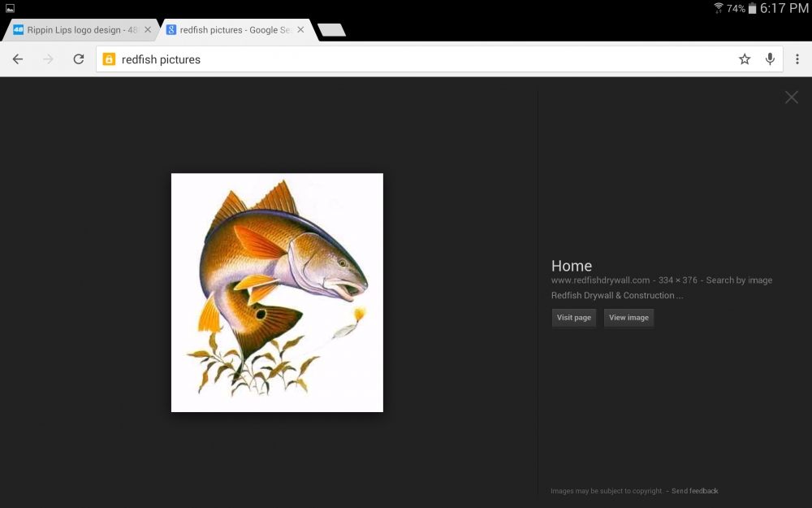Screen dimensions: 812x508
Task: Go back to the previous page
Action: [x=18, y=59]
